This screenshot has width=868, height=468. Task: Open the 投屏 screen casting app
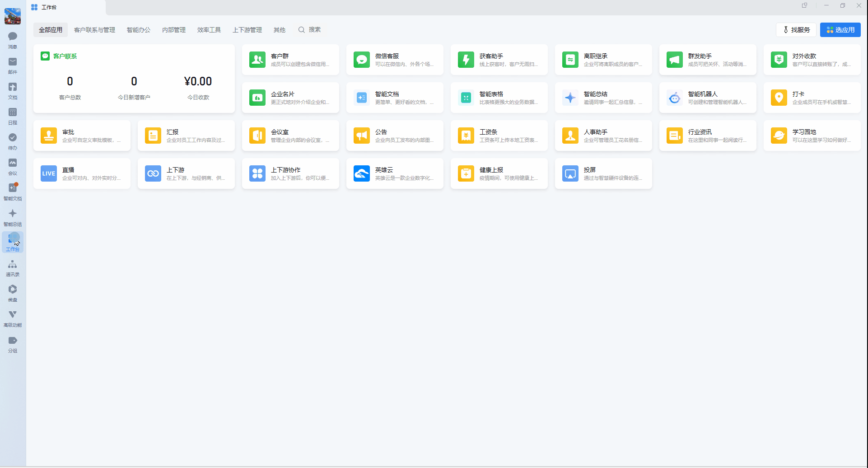click(603, 173)
